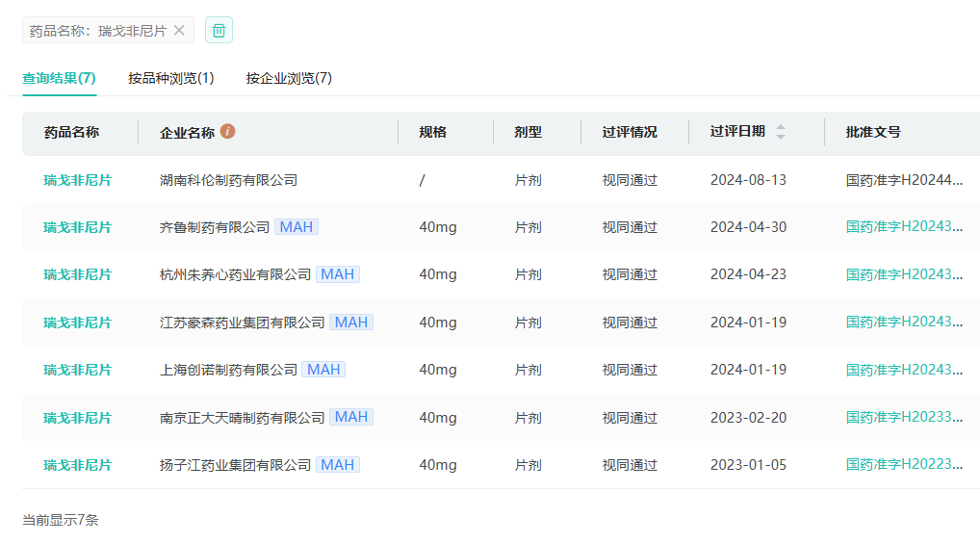980x543 pixels.
Task: Select company name 南京正大天晴制药有限公司
Action: click(x=242, y=418)
